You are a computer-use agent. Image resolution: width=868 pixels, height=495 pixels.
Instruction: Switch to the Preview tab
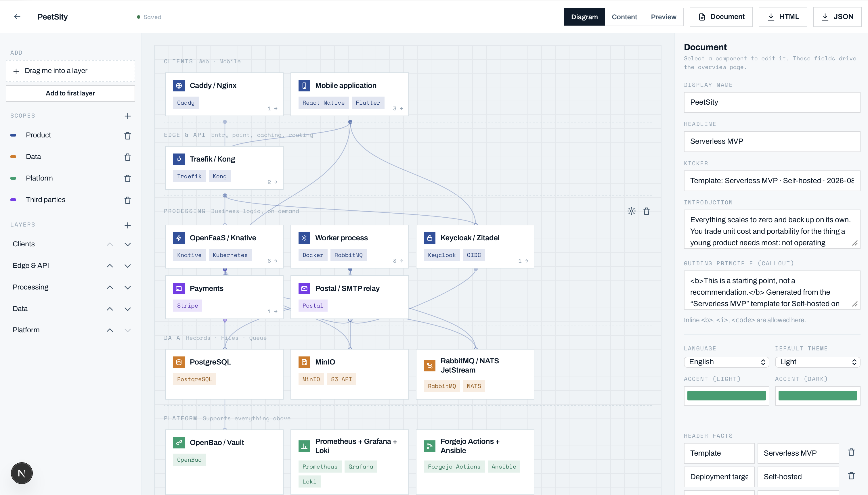663,17
